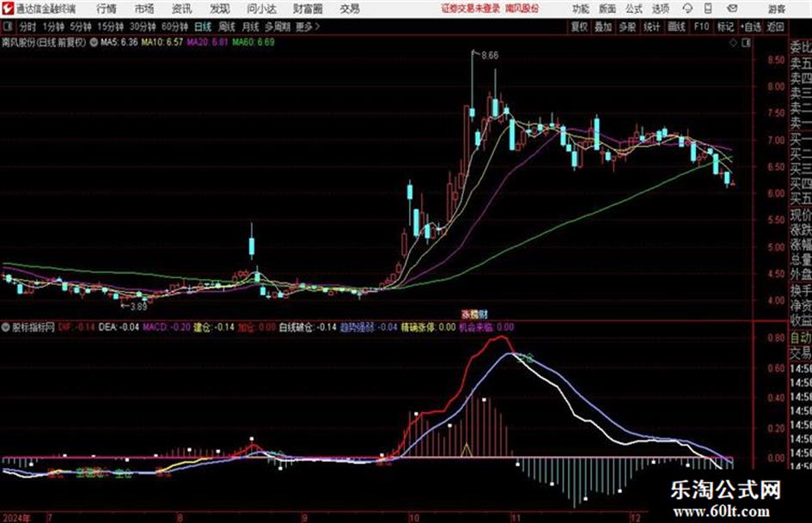The image size is (812, 523).
Task: Click the MA5: 6.36 value label
Action: coord(119,42)
